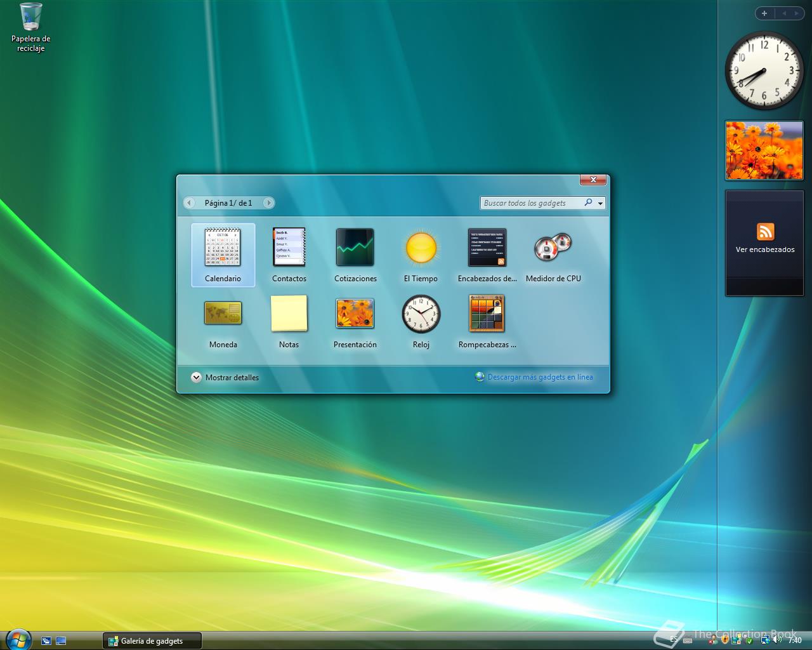812x650 pixels.
Task: Click the sidebar add gadget plus button
Action: point(764,13)
